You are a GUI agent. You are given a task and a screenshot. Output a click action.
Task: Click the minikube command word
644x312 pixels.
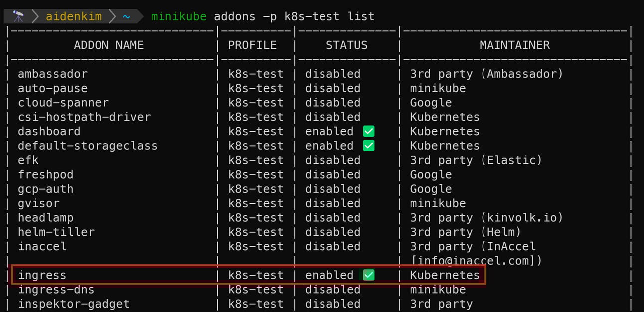click(178, 16)
